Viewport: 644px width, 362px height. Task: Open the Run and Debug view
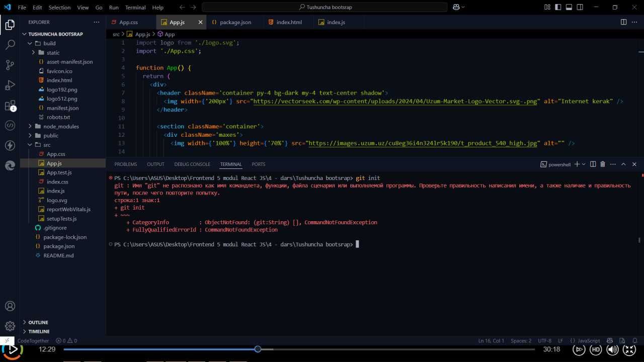[10, 85]
